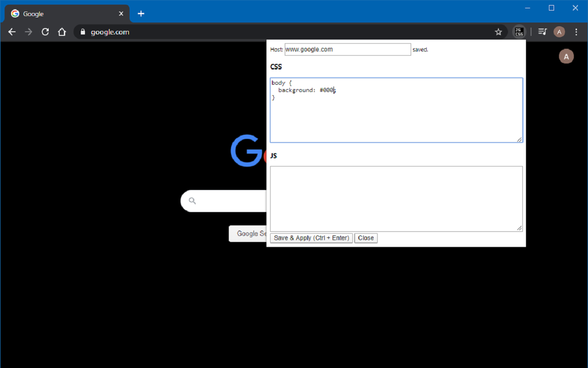588x368 pixels.
Task: Click Save & Apply (Ctrl + Enter) button
Action: 311,238
